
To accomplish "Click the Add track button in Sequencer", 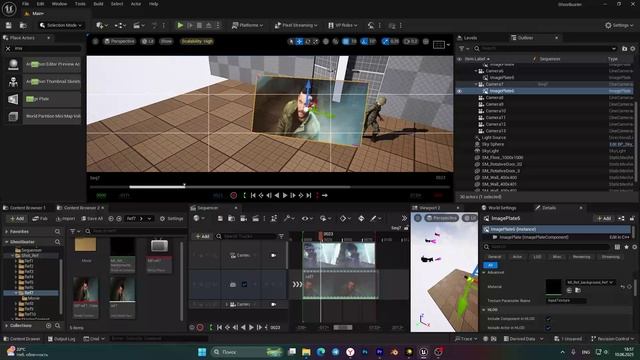I will tap(202, 236).
